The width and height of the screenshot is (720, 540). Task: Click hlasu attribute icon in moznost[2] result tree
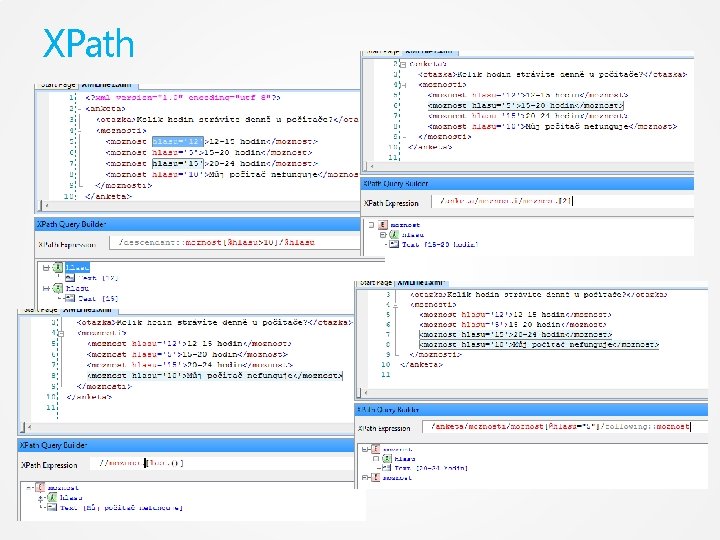click(394, 235)
